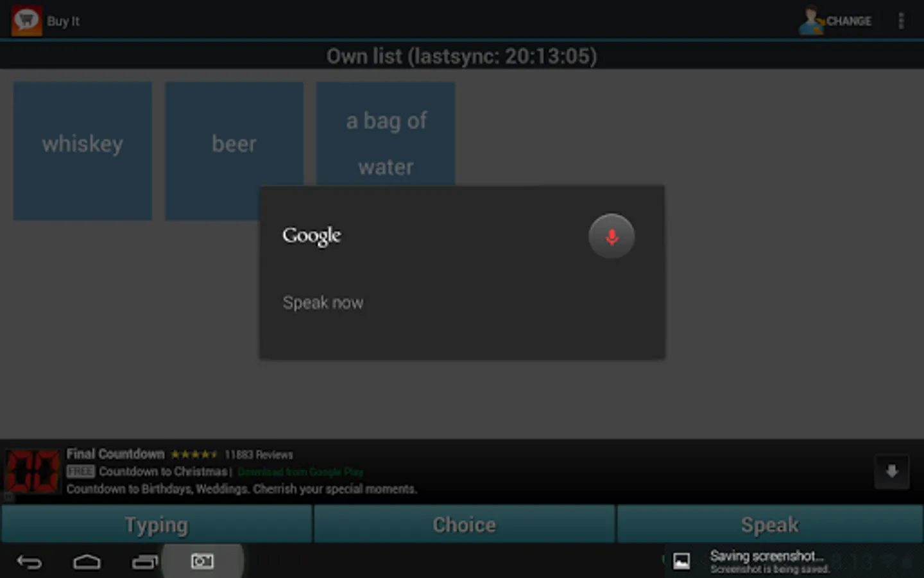Tap the red microphone button

pyautogui.click(x=612, y=236)
